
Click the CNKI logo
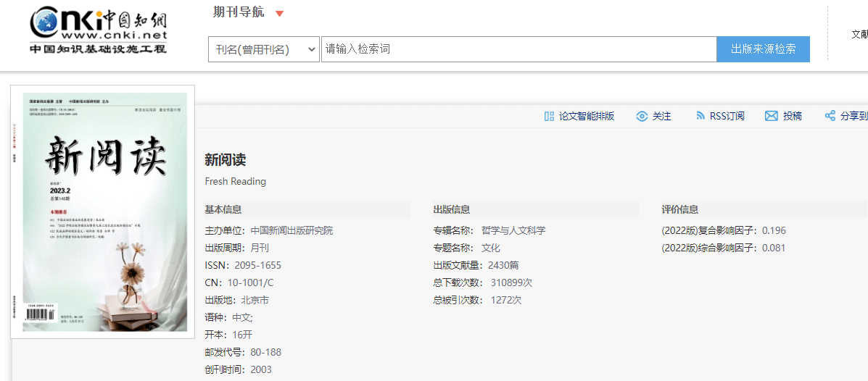[x=99, y=31]
